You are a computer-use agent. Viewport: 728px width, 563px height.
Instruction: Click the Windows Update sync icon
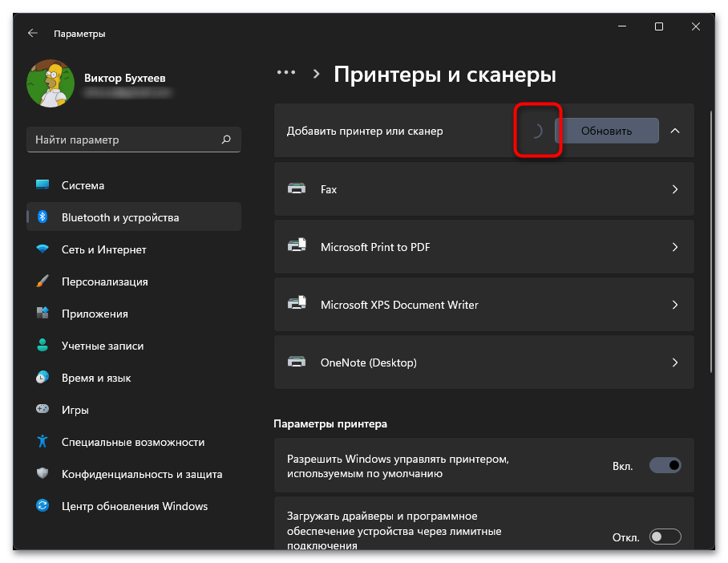pos(42,505)
